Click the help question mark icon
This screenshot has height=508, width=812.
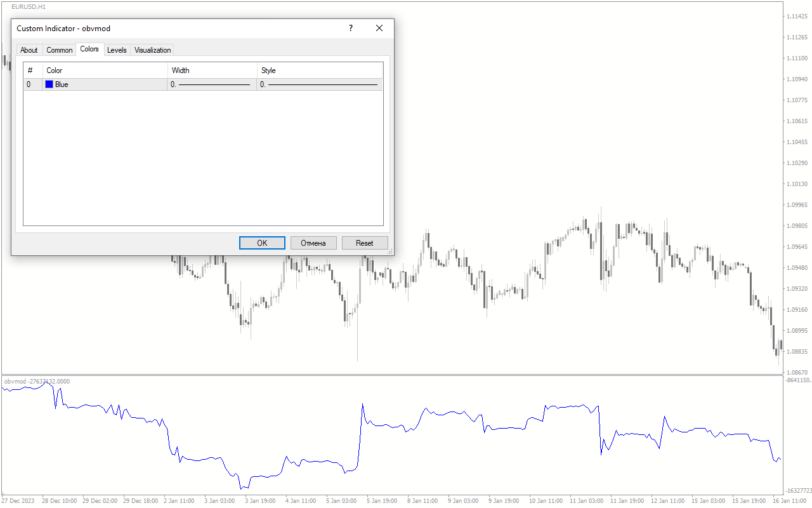point(350,28)
